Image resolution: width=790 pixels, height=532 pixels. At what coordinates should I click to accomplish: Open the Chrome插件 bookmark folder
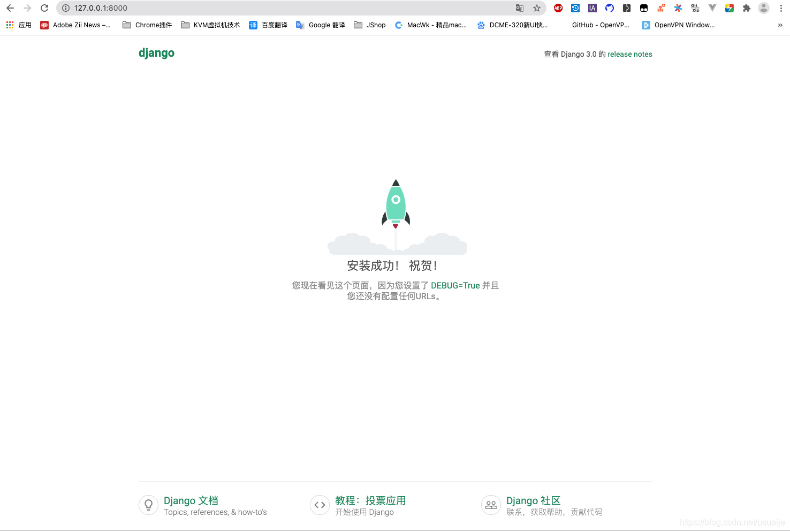tap(147, 25)
